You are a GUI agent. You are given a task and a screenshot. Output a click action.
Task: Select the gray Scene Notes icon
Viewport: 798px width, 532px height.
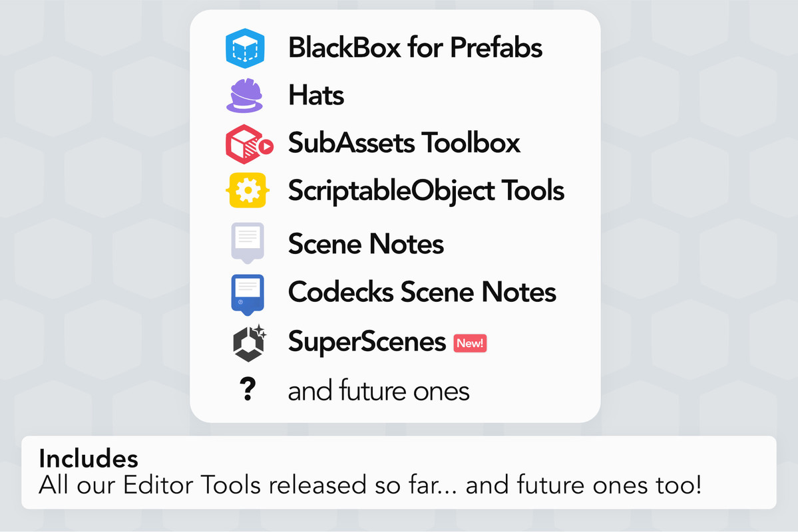point(247,242)
